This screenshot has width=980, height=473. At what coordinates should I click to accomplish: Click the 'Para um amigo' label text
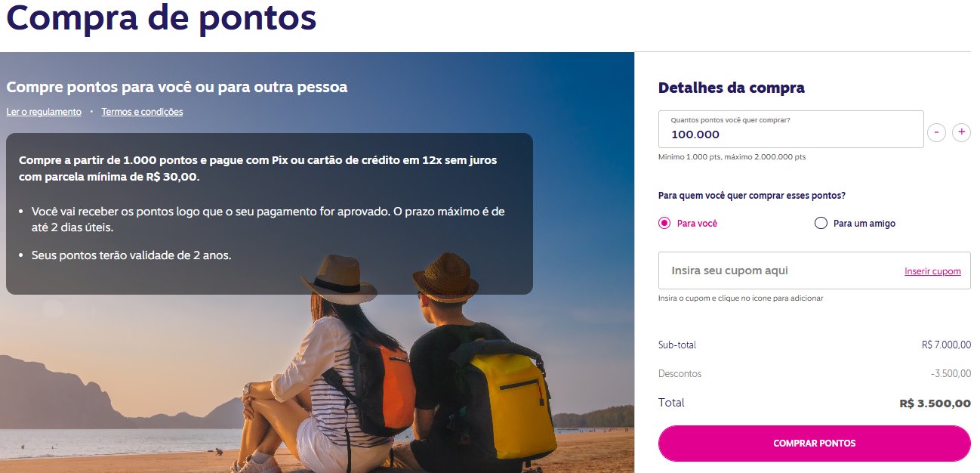(864, 224)
